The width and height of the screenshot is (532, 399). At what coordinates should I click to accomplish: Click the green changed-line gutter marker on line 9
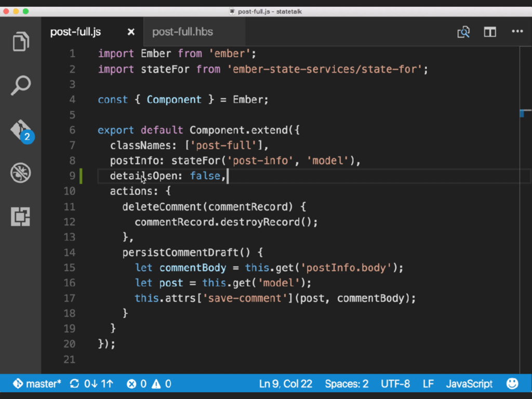81,176
